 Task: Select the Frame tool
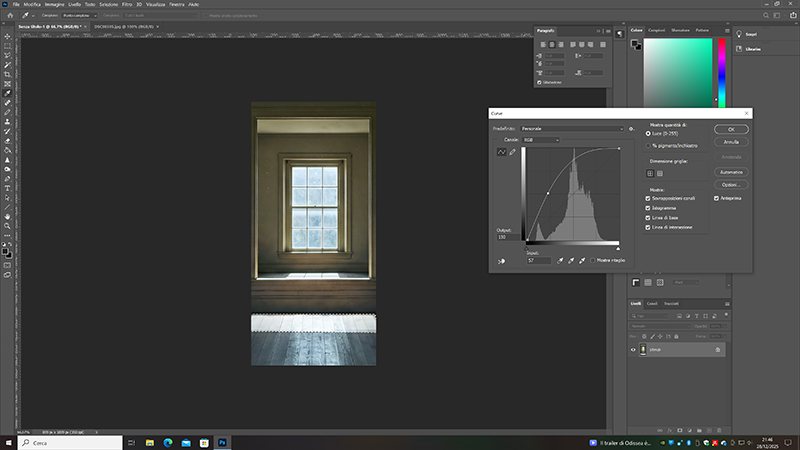pyautogui.click(x=7, y=84)
